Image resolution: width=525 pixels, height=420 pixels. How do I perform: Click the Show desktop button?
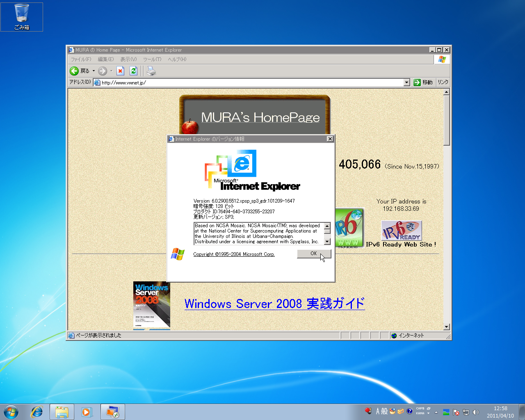(522, 412)
